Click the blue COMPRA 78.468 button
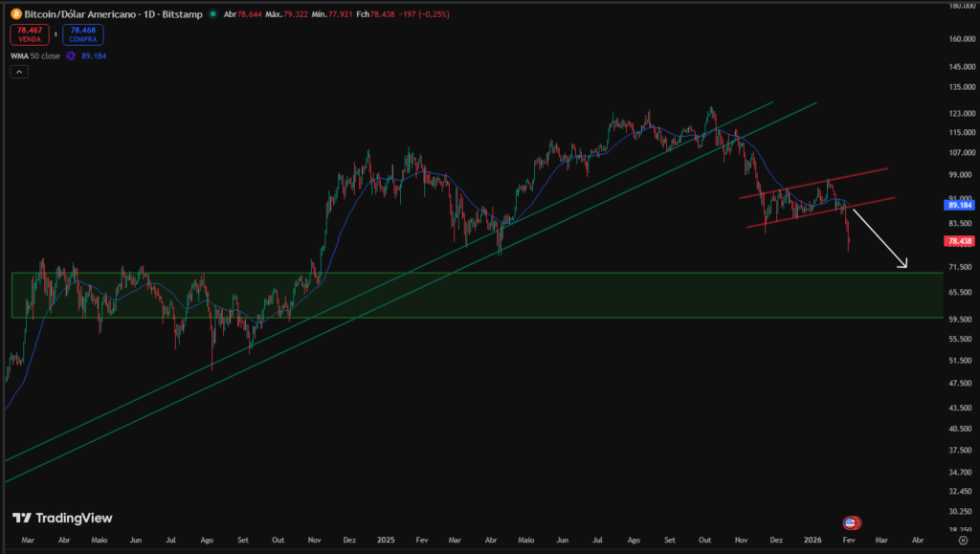Screen dimensions: 980x554 point(82,33)
